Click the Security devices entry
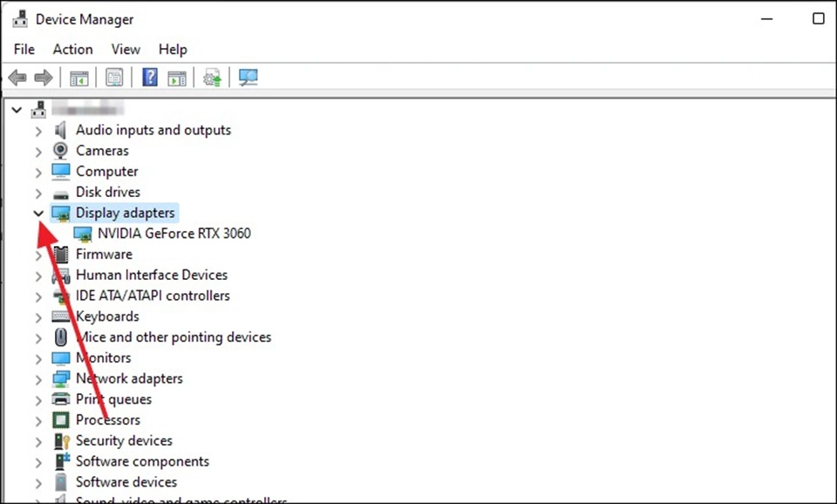This screenshot has height=504, width=837. pyautogui.click(x=124, y=440)
